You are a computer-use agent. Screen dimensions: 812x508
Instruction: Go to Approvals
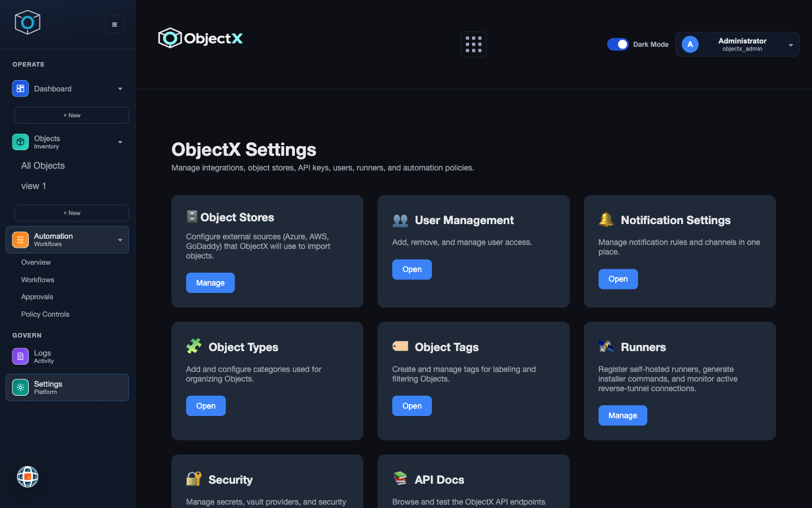click(x=37, y=297)
